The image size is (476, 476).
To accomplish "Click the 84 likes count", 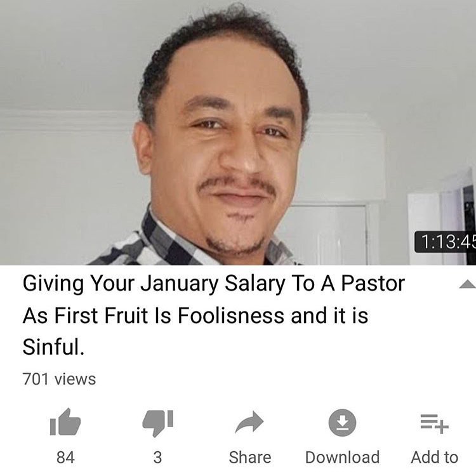I will pos(65,457).
